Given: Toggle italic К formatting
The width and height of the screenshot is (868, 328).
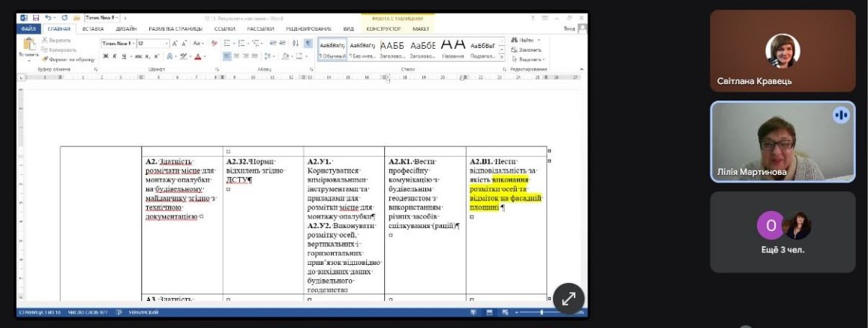Looking at the screenshot, I should click(x=114, y=56).
